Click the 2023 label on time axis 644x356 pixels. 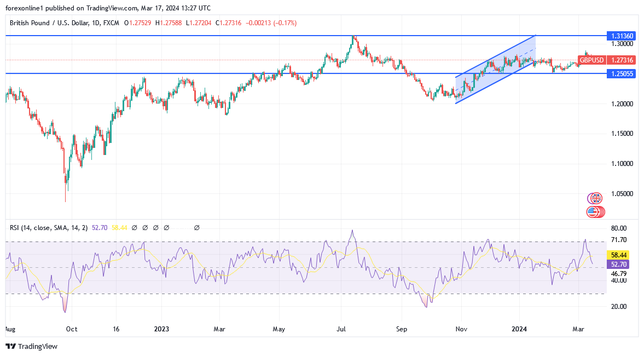coord(161,329)
